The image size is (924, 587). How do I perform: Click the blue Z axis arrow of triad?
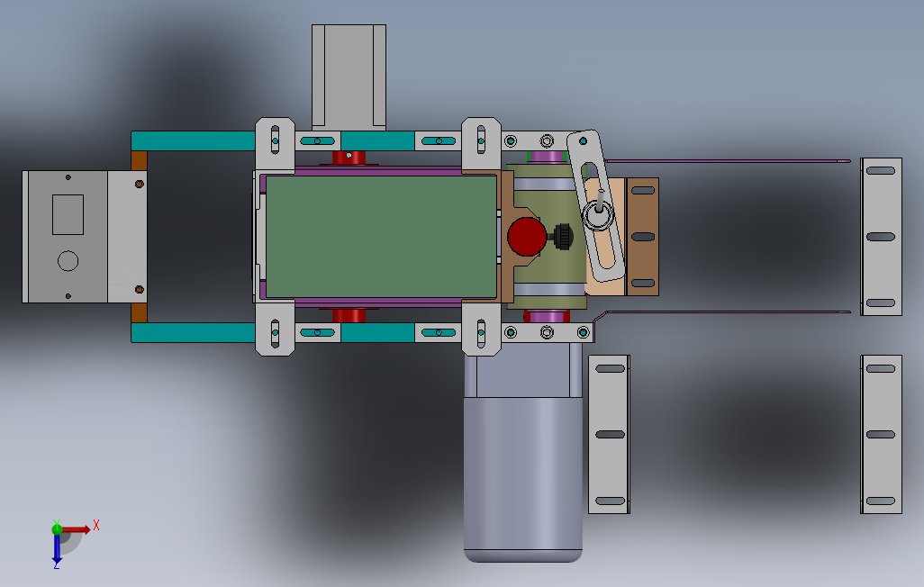point(57,549)
